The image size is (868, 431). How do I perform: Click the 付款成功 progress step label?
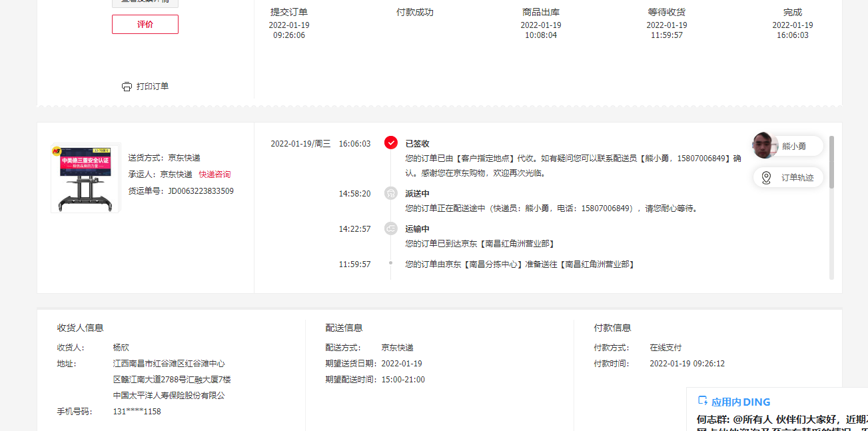tap(415, 12)
